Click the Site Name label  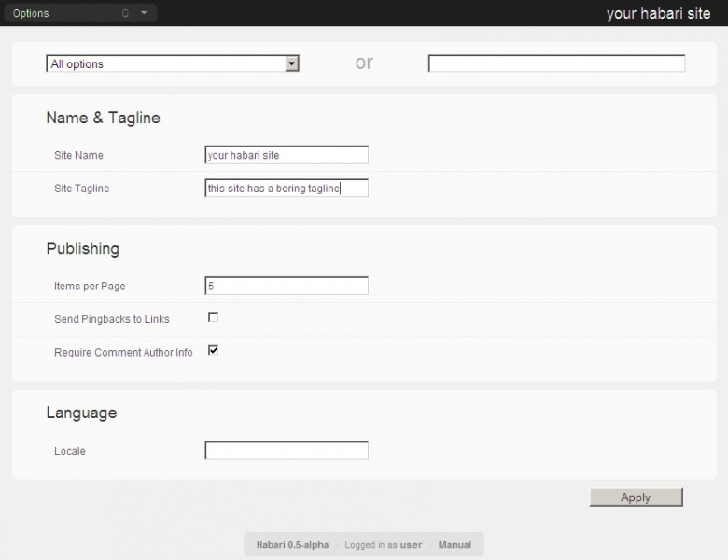coord(79,155)
